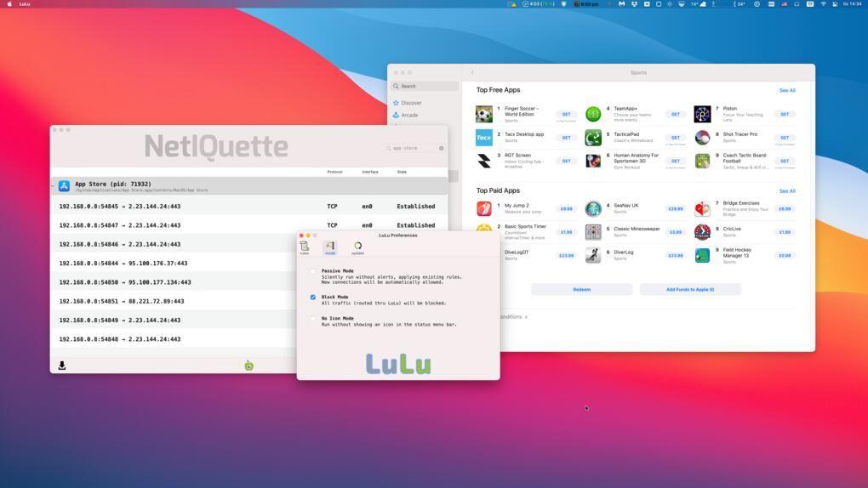This screenshot has width=868, height=488.
Task: Uncheck the Block Mode checkbox
Action: (x=313, y=297)
